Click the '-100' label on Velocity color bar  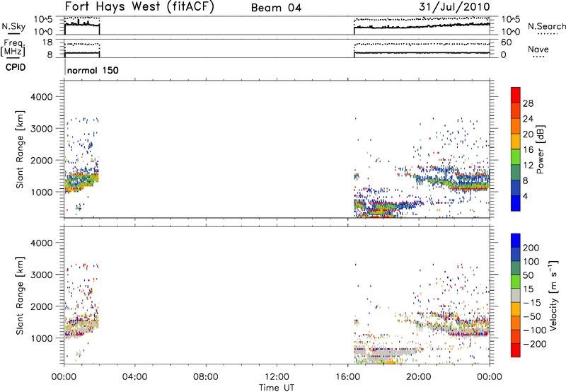click(x=535, y=330)
